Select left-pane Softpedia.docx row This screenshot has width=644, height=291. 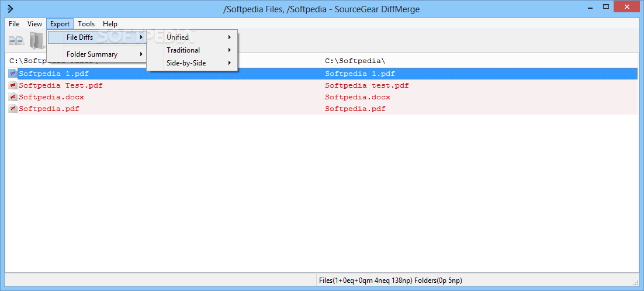pyautogui.click(x=51, y=97)
